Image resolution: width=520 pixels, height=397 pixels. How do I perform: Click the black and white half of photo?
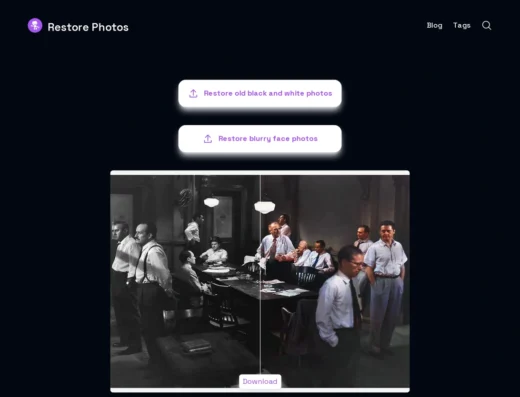pos(185,281)
